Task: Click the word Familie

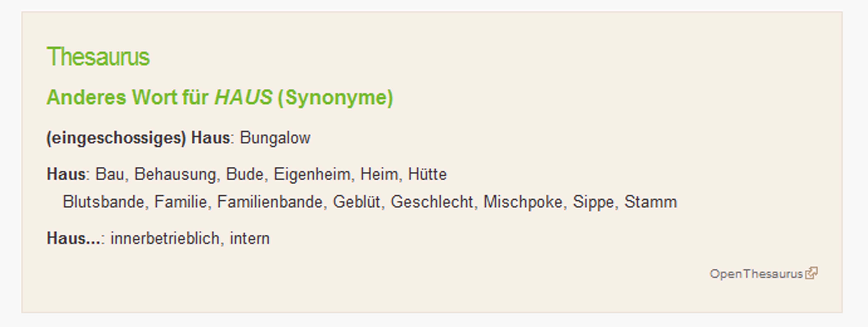Action: pos(181,202)
